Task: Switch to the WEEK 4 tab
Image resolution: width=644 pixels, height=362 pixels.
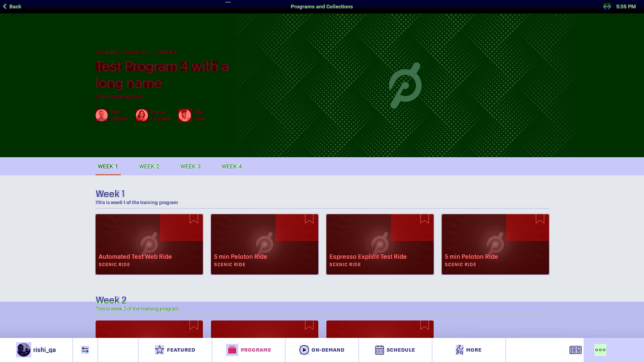Action: [232, 167]
